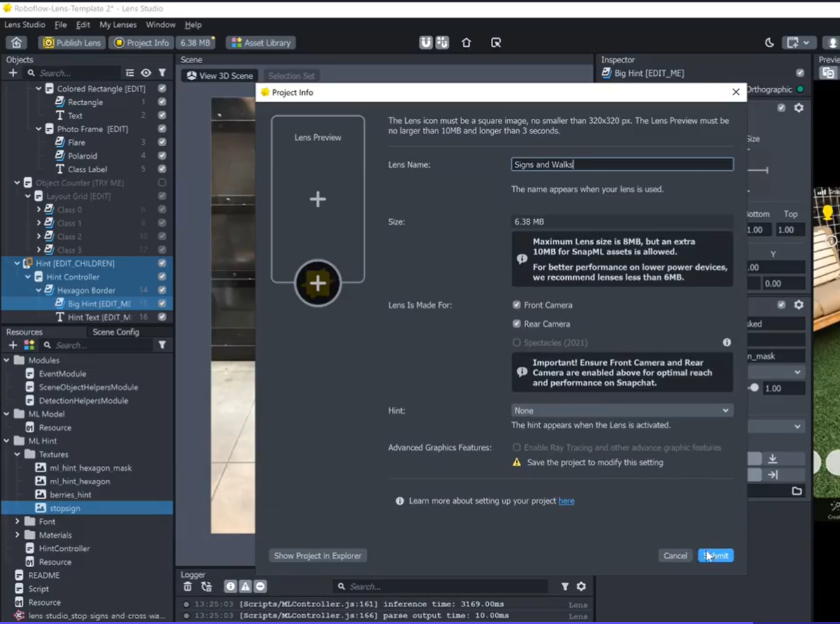
Task: Toggle Polaroid object enabled checkbox
Action: [162, 155]
